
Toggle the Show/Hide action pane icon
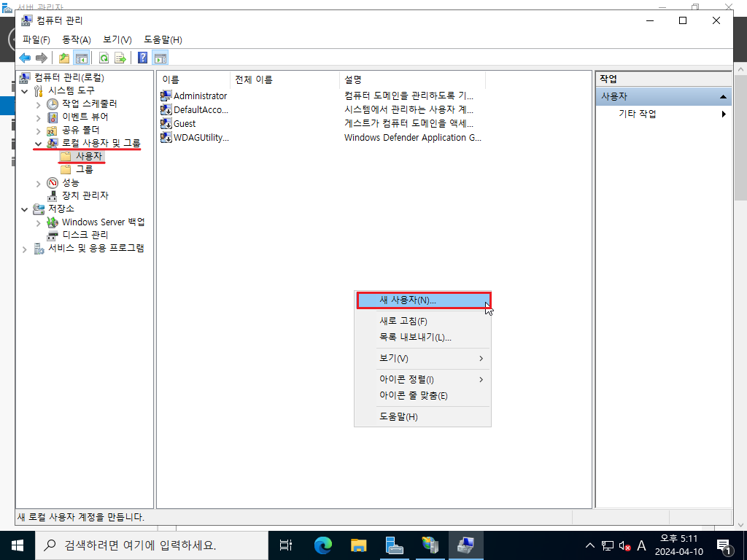[x=160, y=58]
